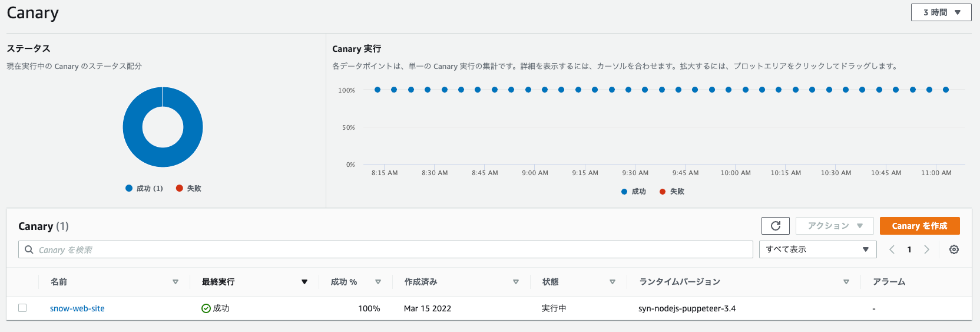Click 成功 % column header
Viewport: 980px width, 332px height.
pos(344,282)
